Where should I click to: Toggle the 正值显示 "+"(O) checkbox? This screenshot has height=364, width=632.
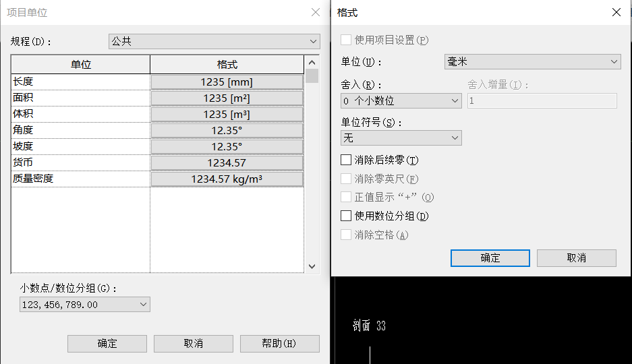pyautogui.click(x=346, y=197)
